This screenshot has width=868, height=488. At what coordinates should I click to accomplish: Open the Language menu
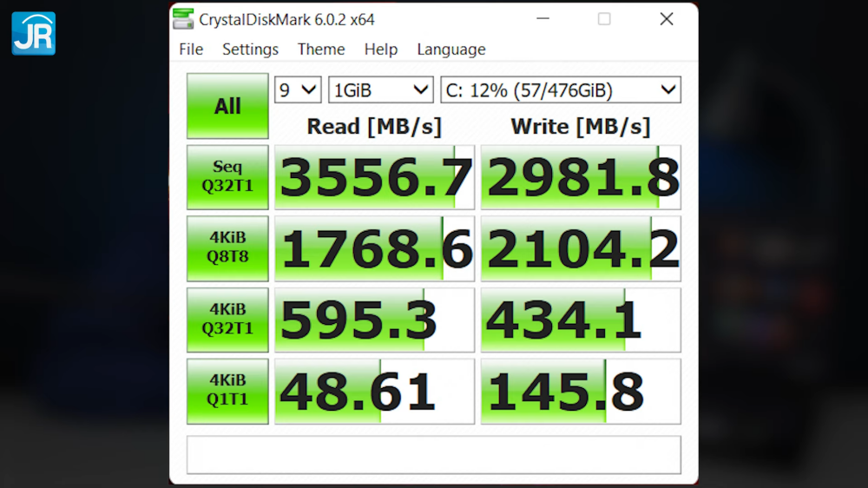450,49
